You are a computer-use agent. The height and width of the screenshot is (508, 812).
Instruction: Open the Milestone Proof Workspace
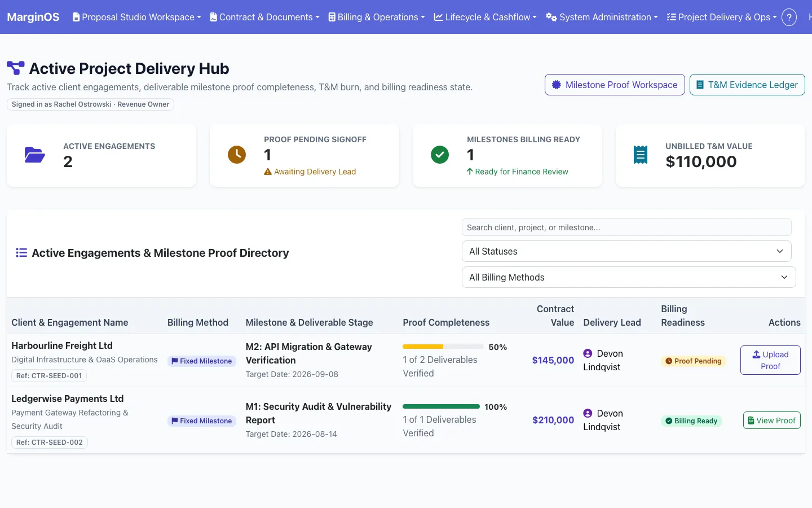click(615, 85)
